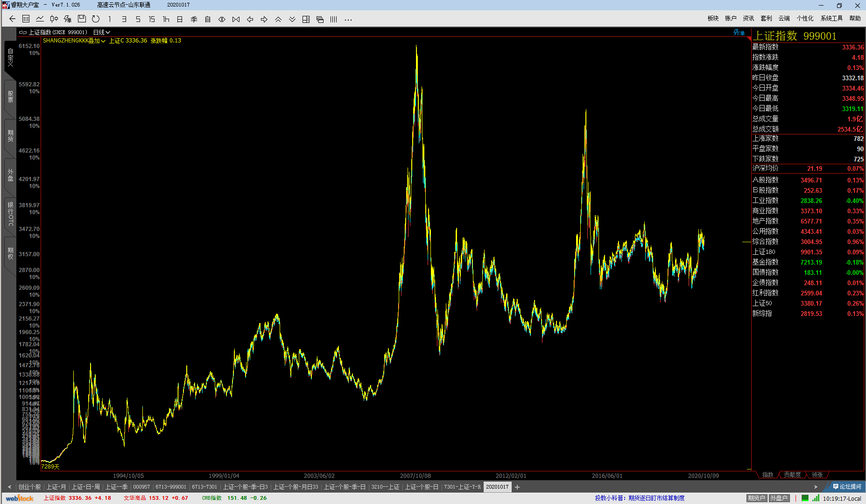Toggle the link icon beside 上证指数 title

point(23,32)
